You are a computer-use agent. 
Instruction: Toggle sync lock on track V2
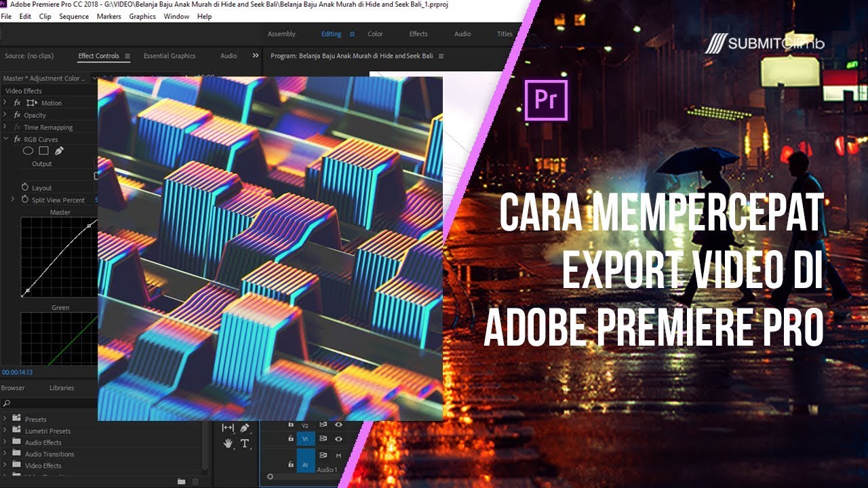(323, 425)
